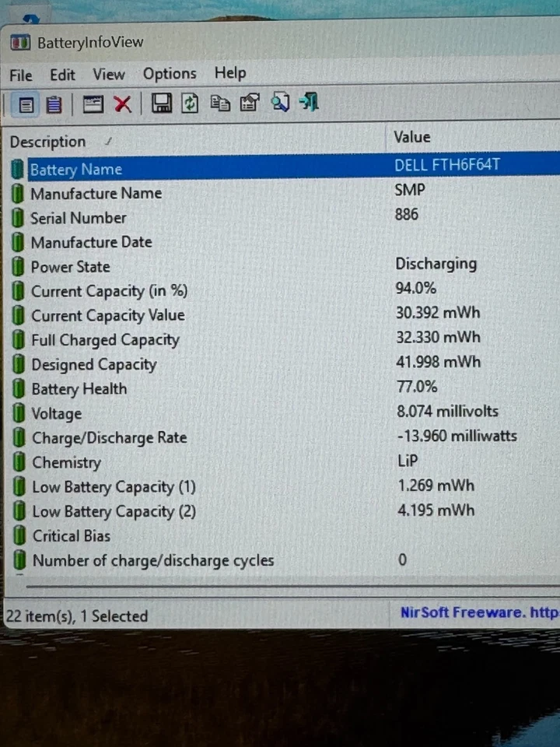Screen dimensions: 560x747
Task: Click the 94.0% current capacity value
Action: (x=415, y=288)
